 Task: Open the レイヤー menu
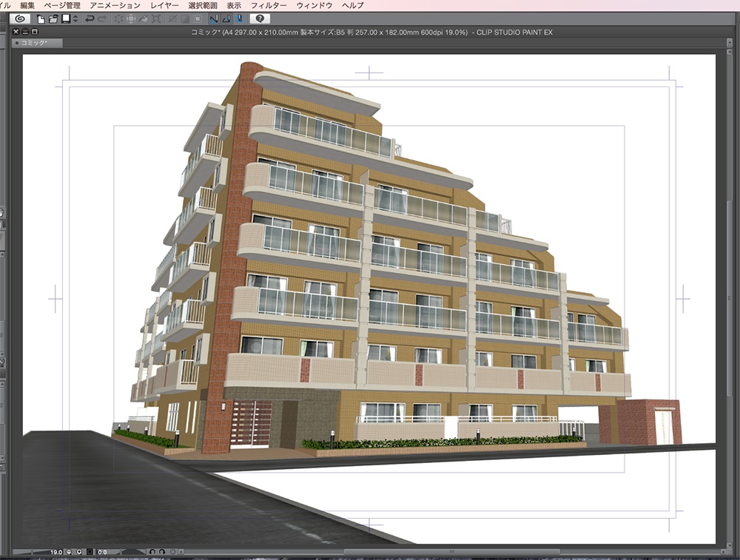[x=164, y=5]
